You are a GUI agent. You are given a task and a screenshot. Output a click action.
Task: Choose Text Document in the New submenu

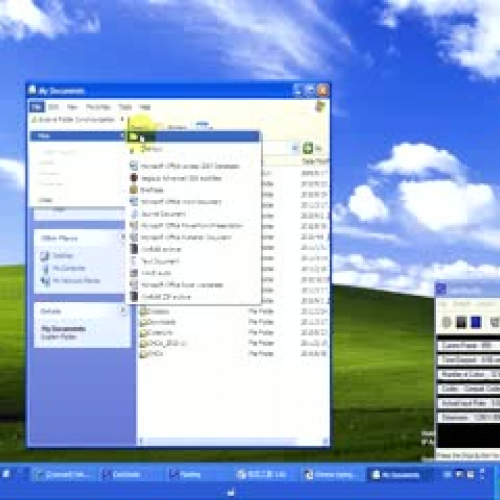pyautogui.click(x=193, y=261)
